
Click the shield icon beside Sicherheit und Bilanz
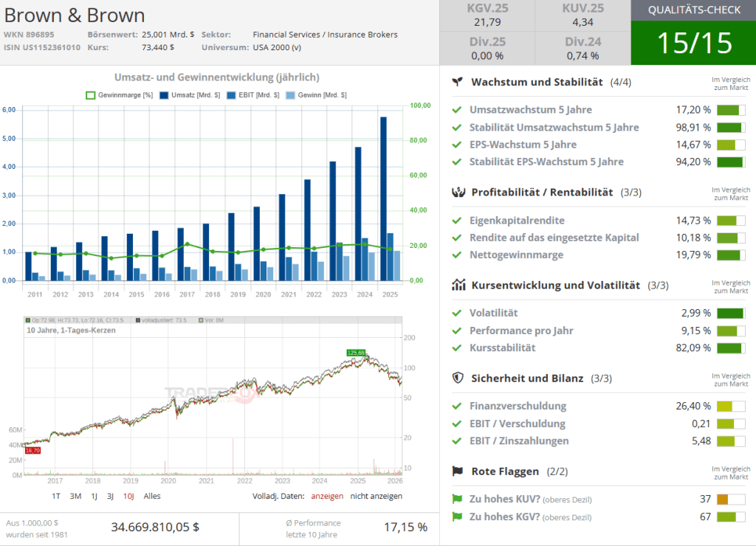(458, 379)
